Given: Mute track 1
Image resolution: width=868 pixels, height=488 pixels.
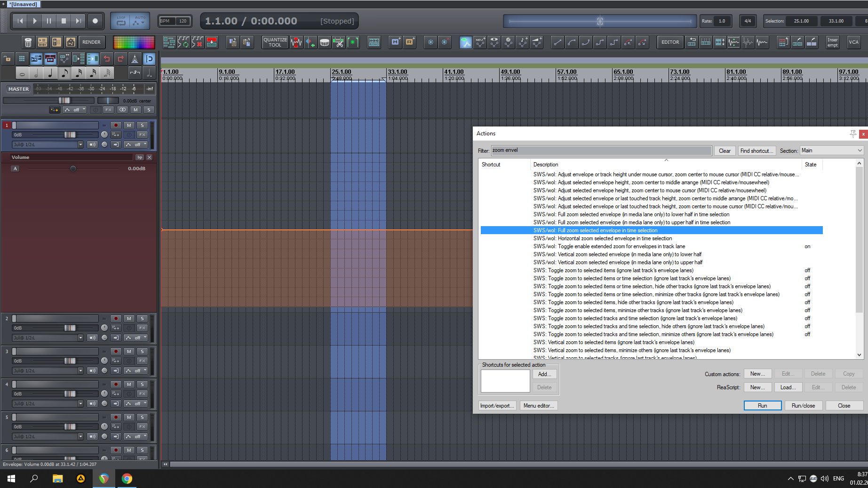Looking at the screenshot, I should tap(129, 125).
